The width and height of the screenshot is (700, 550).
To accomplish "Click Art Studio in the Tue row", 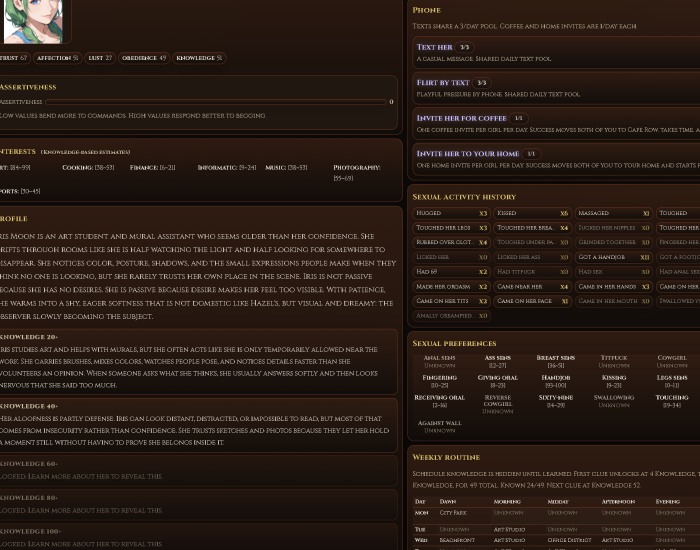I will 509,529.
